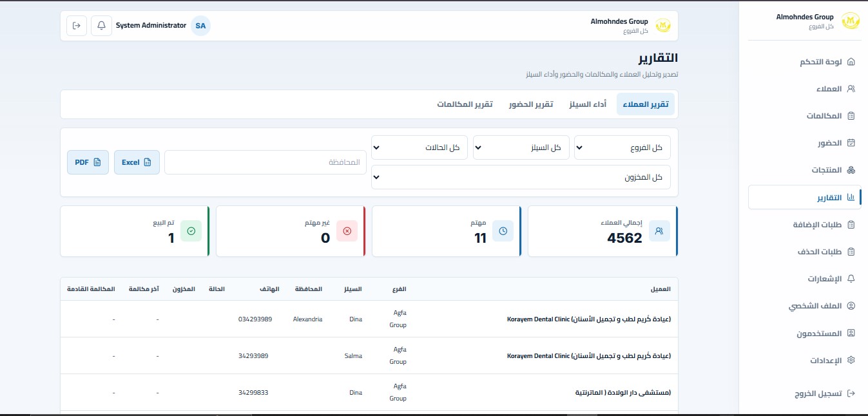Click total customers value 4562
The height and width of the screenshot is (416, 868).
624,238
